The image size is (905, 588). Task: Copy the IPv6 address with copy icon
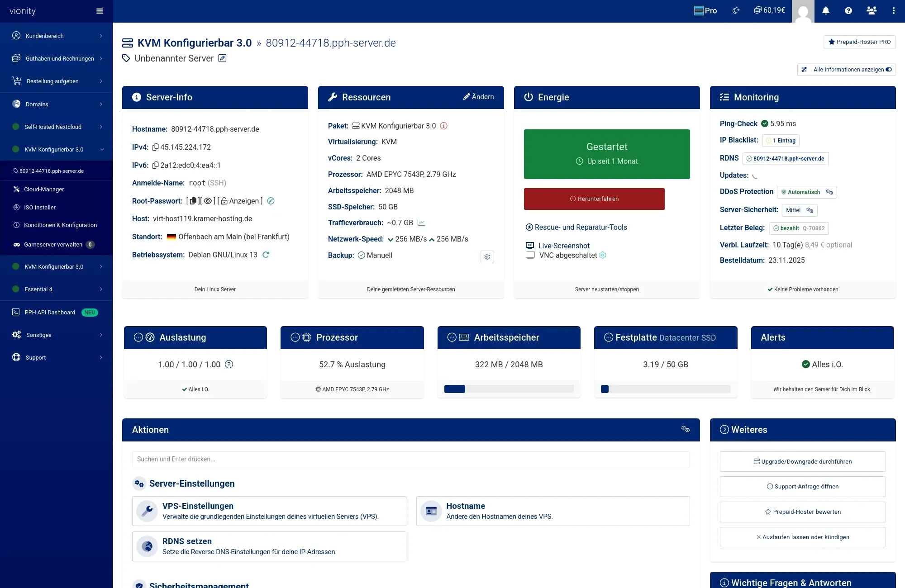155,165
